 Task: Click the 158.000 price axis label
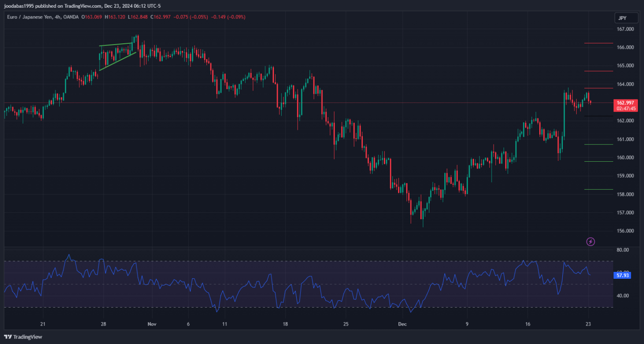pos(626,194)
